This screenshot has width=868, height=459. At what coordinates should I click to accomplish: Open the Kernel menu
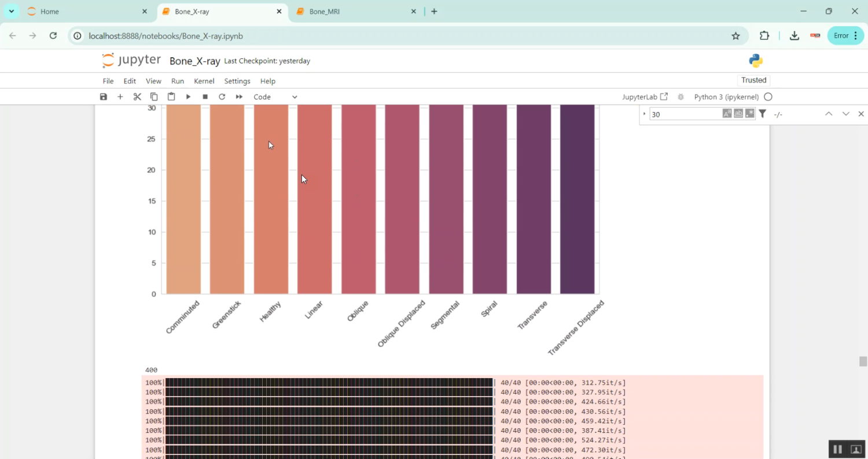pyautogui.click(x=204, y=81)
